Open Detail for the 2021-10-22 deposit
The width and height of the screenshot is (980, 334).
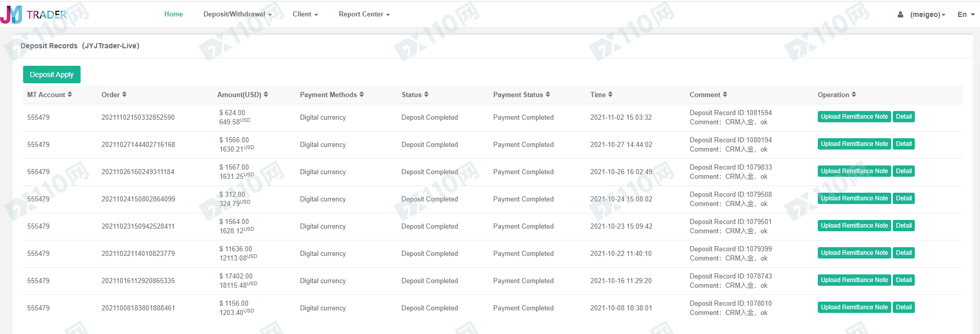point(904,253)
